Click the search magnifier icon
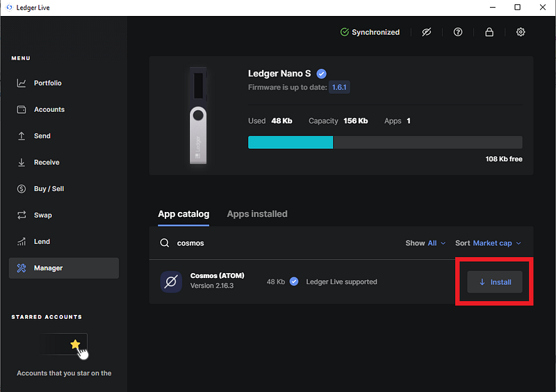Viewport: 556px width, 392px height. tap(165, 243)
